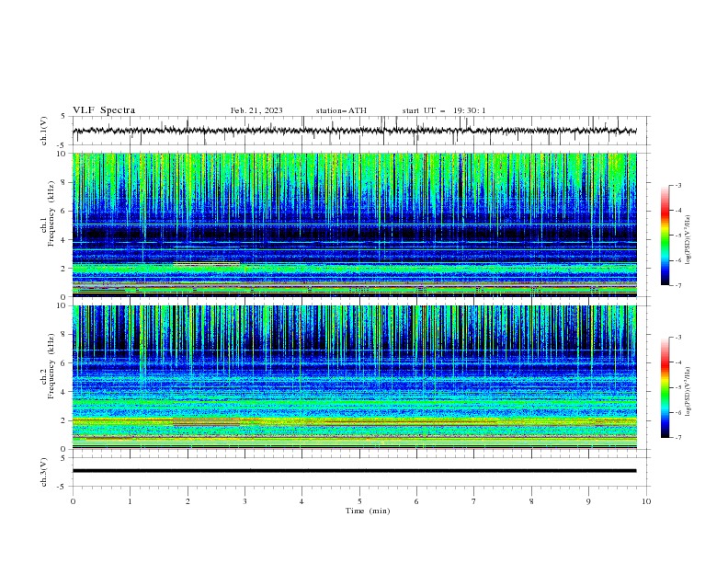Click time axis tick label "9"

[x=588, y=501]
